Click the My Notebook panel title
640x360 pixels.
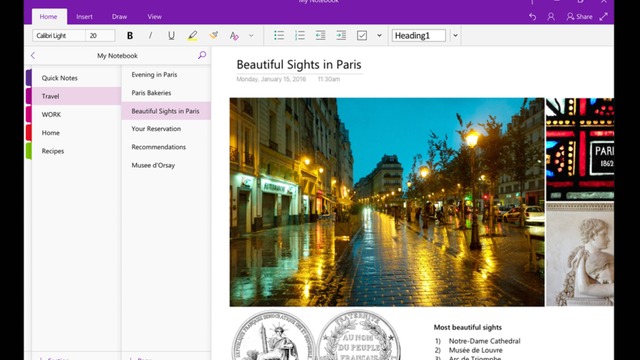point(117,56)
